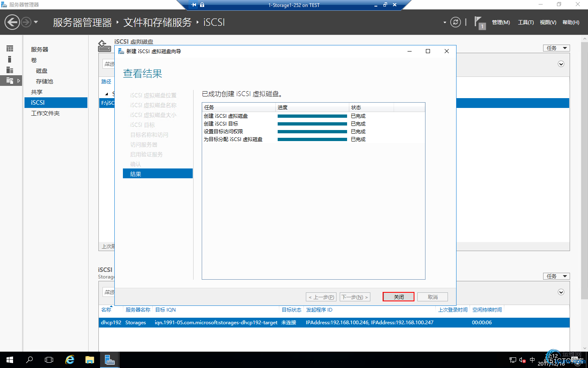
Task: Select iSCSI in the side navigation
Action: [x=56, y=103]
